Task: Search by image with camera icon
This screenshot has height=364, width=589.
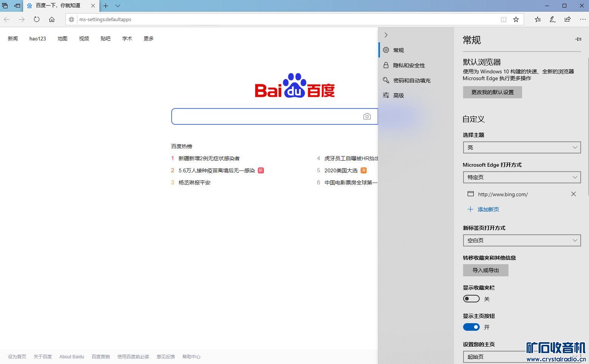Action: coord(367,116)
